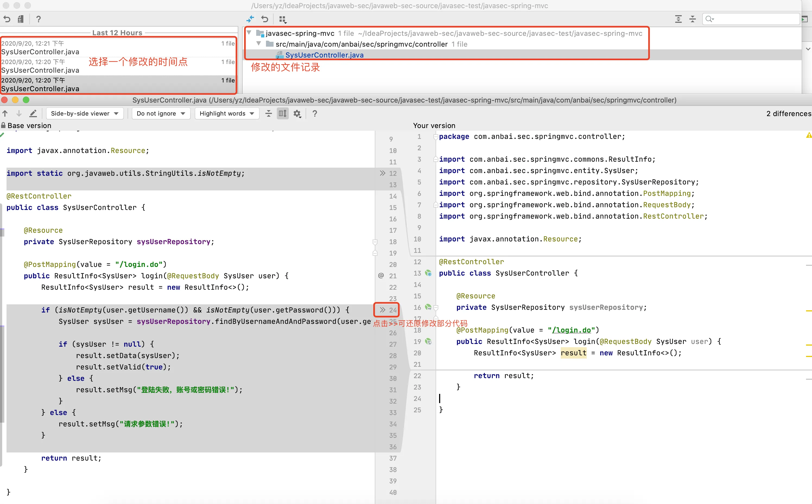Click the import static isNotEmpty line

pyautogui.click(x=126, y=173)
